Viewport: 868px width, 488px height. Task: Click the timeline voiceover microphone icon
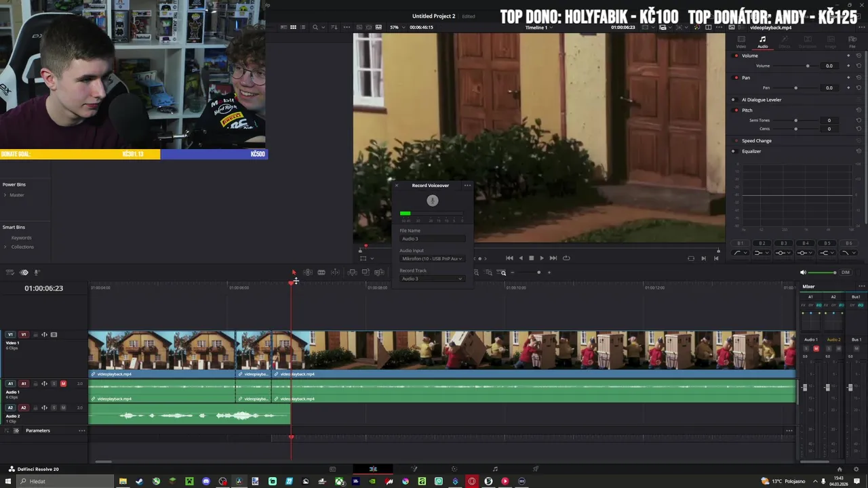(x=37, y=272)
